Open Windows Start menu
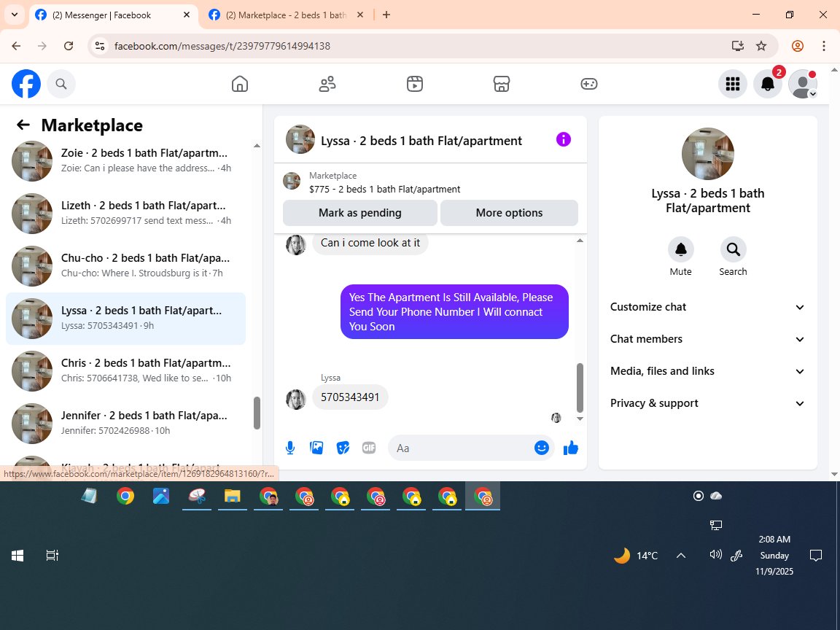This screenshot has height=630, width=840. pos(17,556)
